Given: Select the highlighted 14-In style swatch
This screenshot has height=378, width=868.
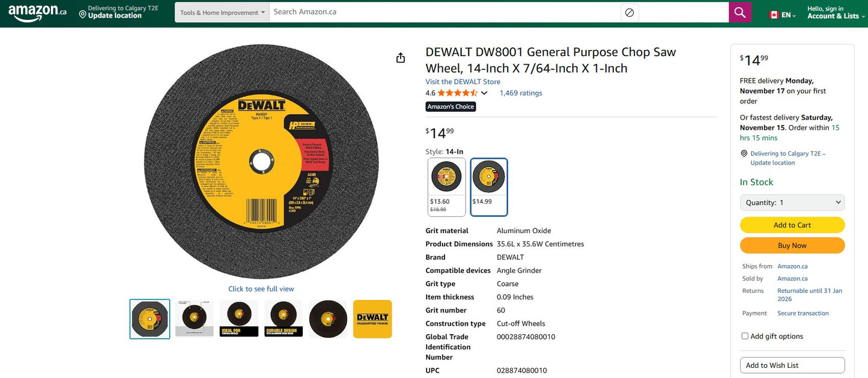Looking at the screenshot, I should click(x=488, y=186).
